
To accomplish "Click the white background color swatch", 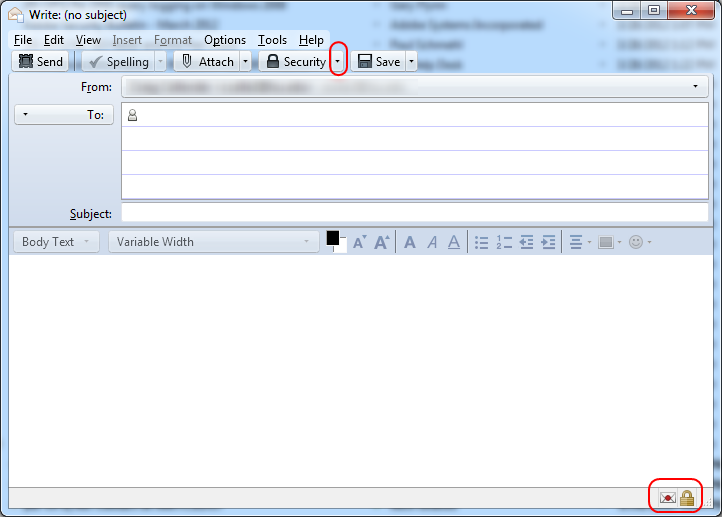I will [342, 247].
